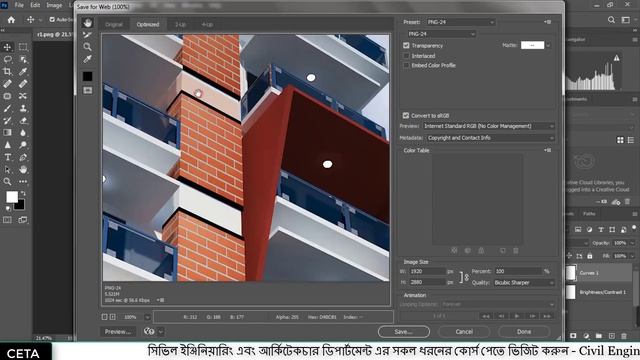Open the Edit menu
Viewport: 640px width, 360px height.
pos(35,5)
